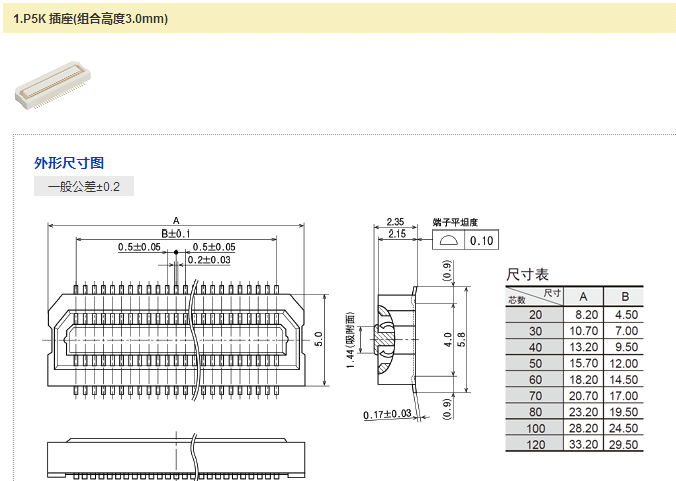676x481 pixels.
Task: Click the terminal flatness half-circle symbol
Action: [x=448, y=241]
